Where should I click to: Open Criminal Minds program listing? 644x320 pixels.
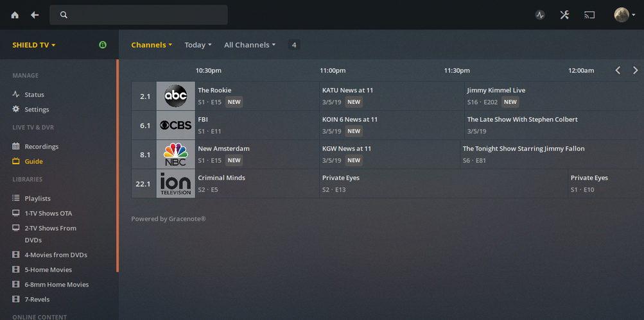[x=257, y=184]
